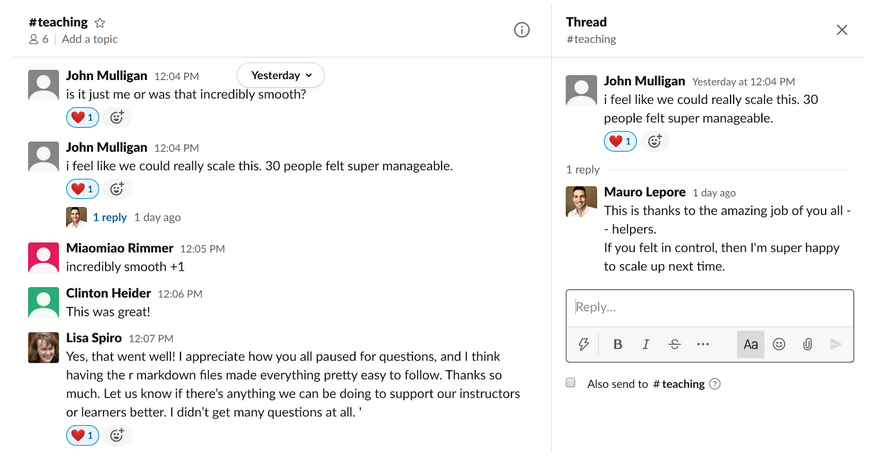This screenshot has width=890, height=461.
Task: Attach a file with the paperclip icon
Action: [x=807, y=344]
